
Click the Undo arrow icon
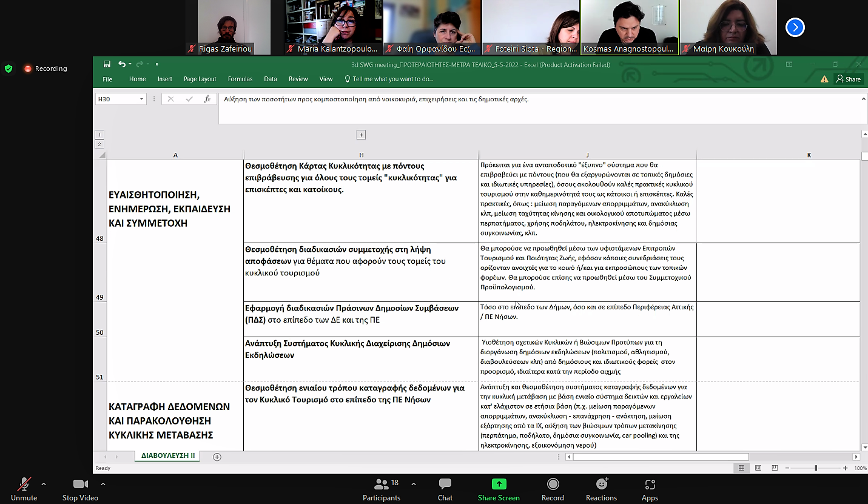coord(121,64)
